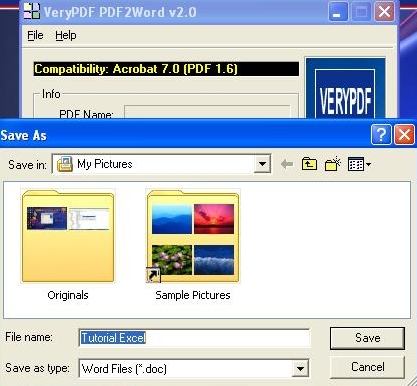This screenshot has width=417, height=386.
Task: Go back using the grey back arrow icon
Action: click(287, 164)
